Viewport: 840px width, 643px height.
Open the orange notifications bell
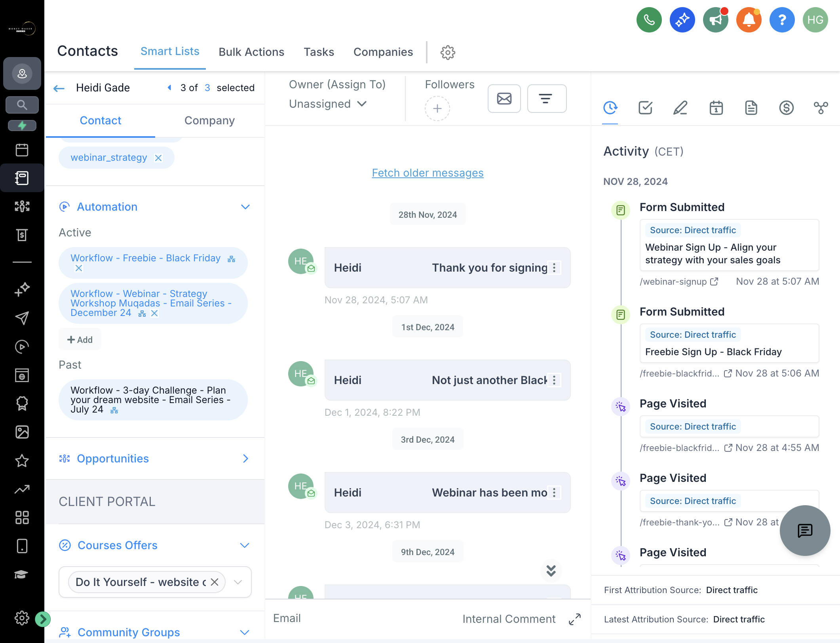pyautogui.click(x=749, y=20)
